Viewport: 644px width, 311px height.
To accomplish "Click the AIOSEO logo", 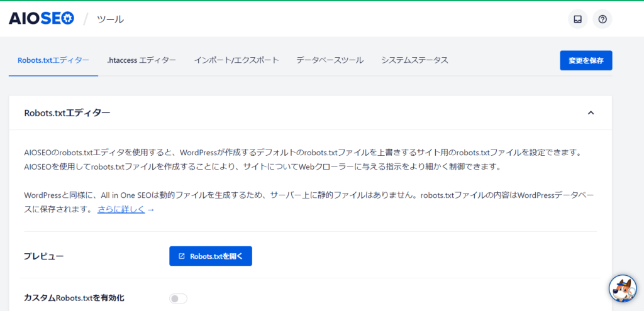I will pos(42,19).
